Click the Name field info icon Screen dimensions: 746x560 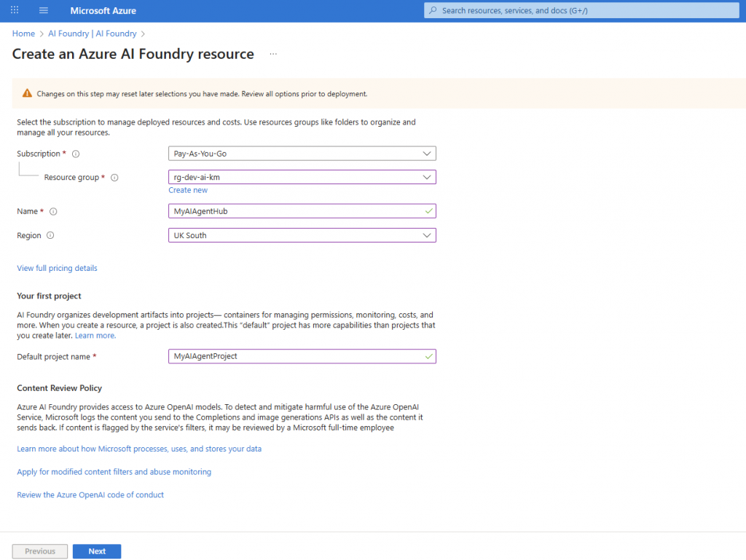[x=53, y=211]
